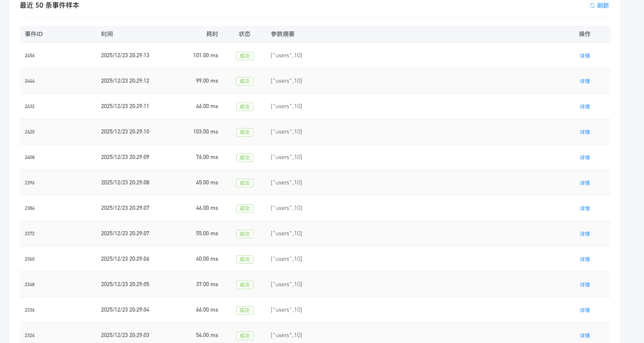Viewport: 644px width, 343px height.
Task: Open 详情 for event 2396
Action: 585,183
